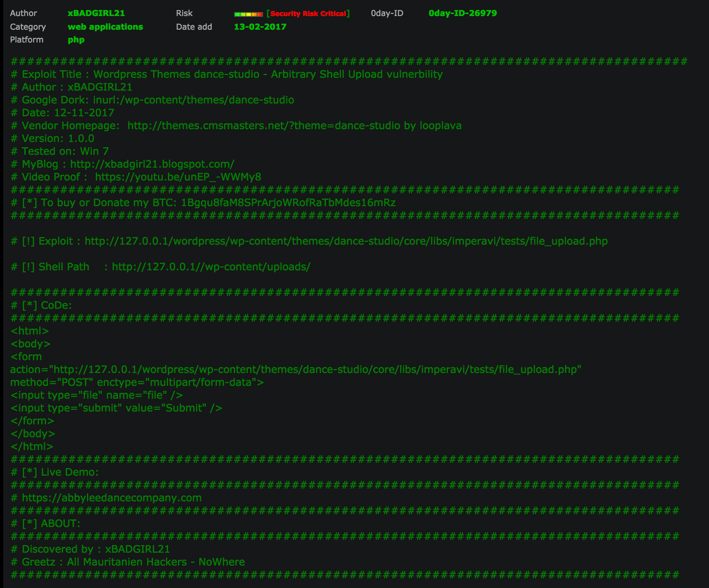709x588 pixels.
Task: Click the risk level color bar
Action: (249, 14)
